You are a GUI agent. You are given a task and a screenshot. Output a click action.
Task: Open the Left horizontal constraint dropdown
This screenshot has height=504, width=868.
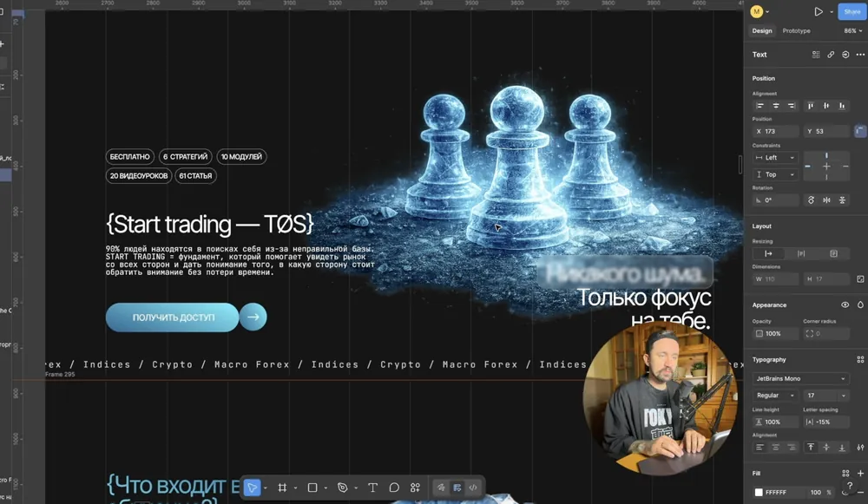click(x=775, y=158)
